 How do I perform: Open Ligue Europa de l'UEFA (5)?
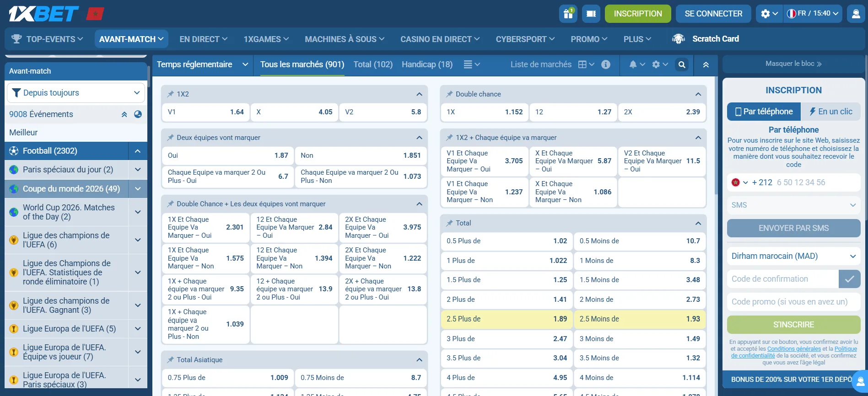pyautogui.click(x=66, y=329)
